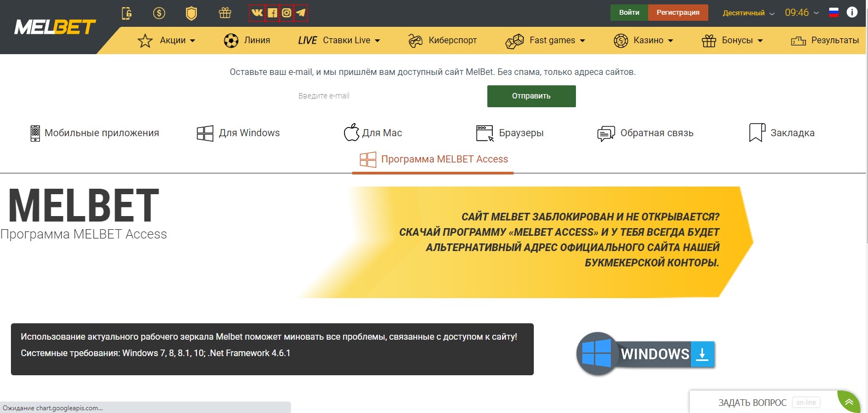Click the browser window icon for Браузеры
Viewport: 868px width, 413px height.
click(x=485, y=133)
